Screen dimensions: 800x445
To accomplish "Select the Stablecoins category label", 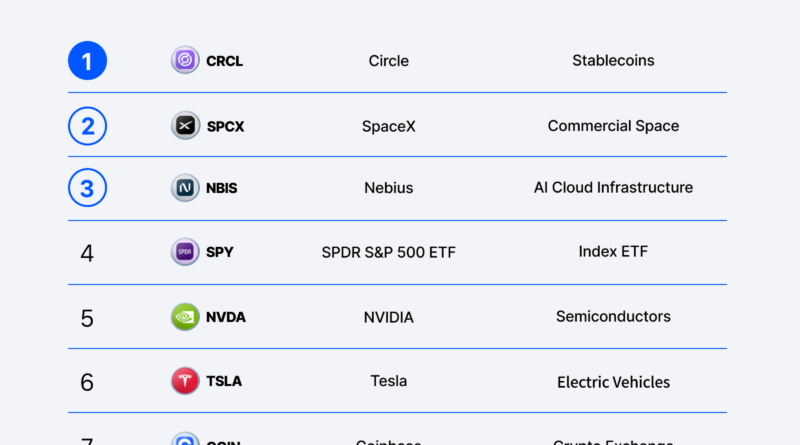I will (613, 60).
